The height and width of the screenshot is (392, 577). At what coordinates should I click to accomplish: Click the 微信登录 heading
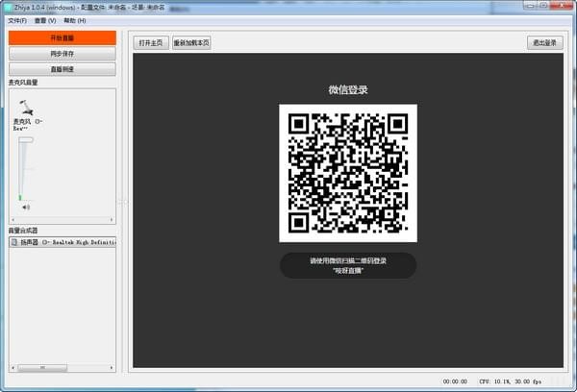tap(348, 89)
